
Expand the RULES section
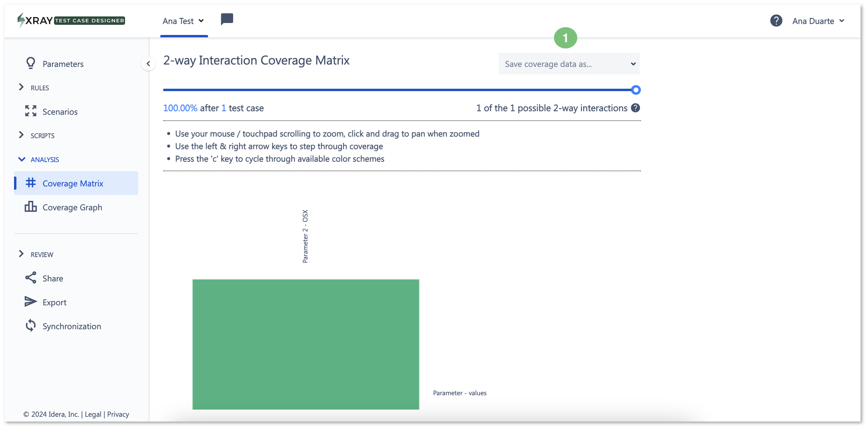click(x=34, y=88)
